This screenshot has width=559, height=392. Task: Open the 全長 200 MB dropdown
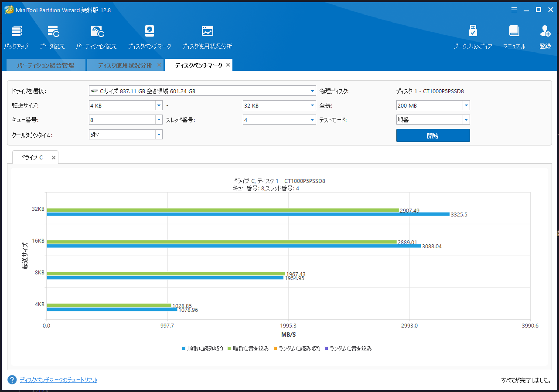point(466,105)
